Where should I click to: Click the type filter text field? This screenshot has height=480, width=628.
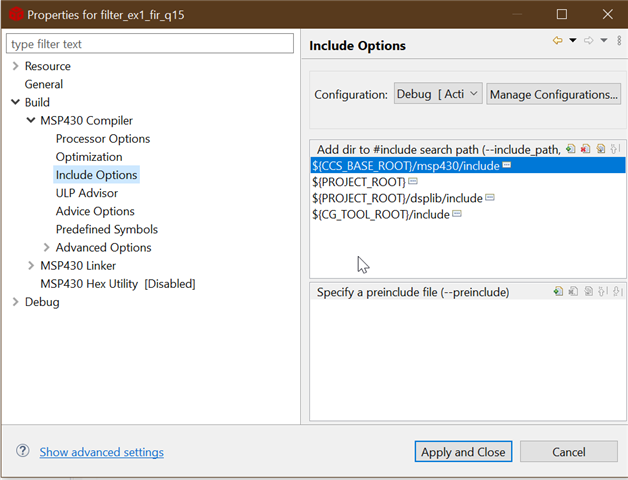(150, 44)
